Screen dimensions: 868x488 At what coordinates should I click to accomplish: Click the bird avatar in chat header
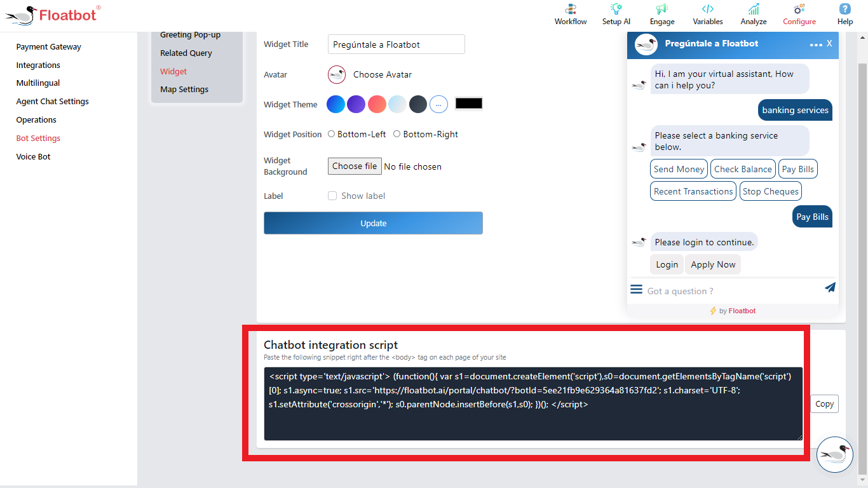click(x=646, y=44)
